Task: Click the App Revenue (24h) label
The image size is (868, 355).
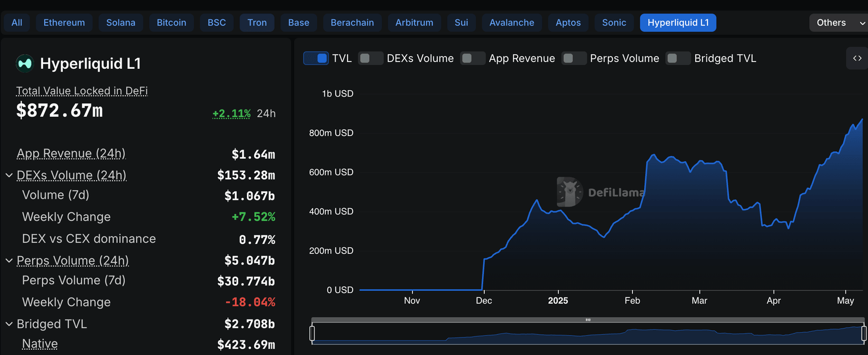Action: tap(71, 154)
